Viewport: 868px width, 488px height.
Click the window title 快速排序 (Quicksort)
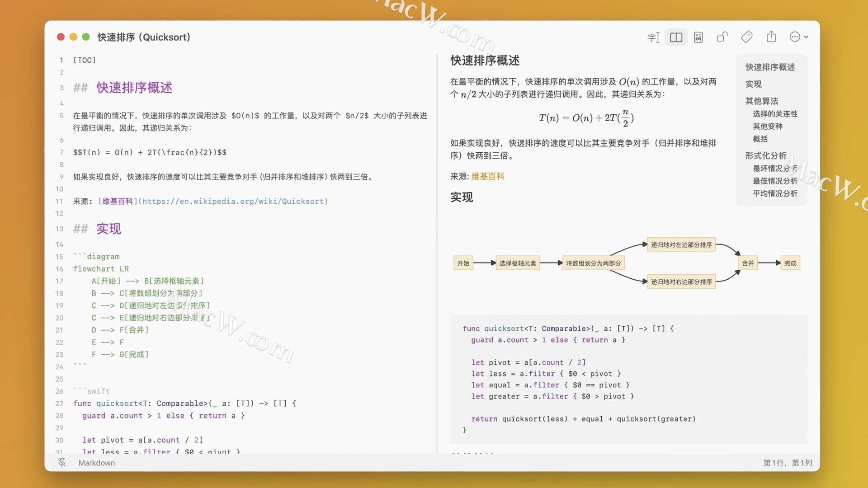click(x=144, y=37)
